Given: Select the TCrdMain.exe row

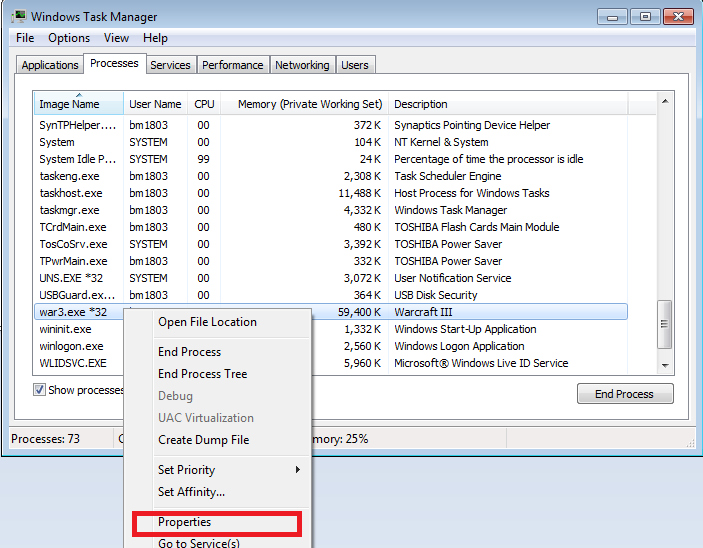Looking at the screenshot, I should (x=331, y=227).
